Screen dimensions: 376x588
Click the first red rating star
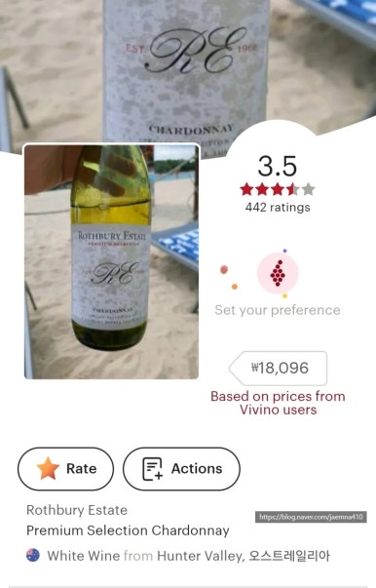pos(246,189)
